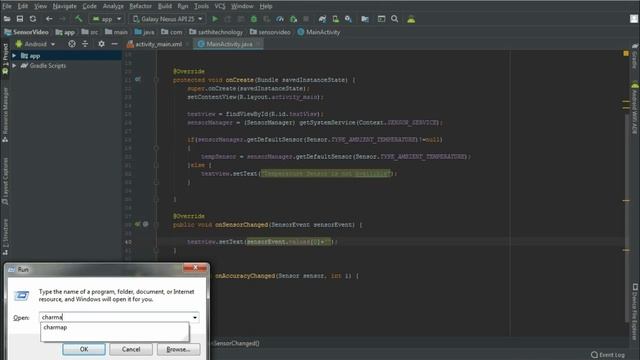
Task: Run the app with the green play icon
Action: (x=215, y=19)
